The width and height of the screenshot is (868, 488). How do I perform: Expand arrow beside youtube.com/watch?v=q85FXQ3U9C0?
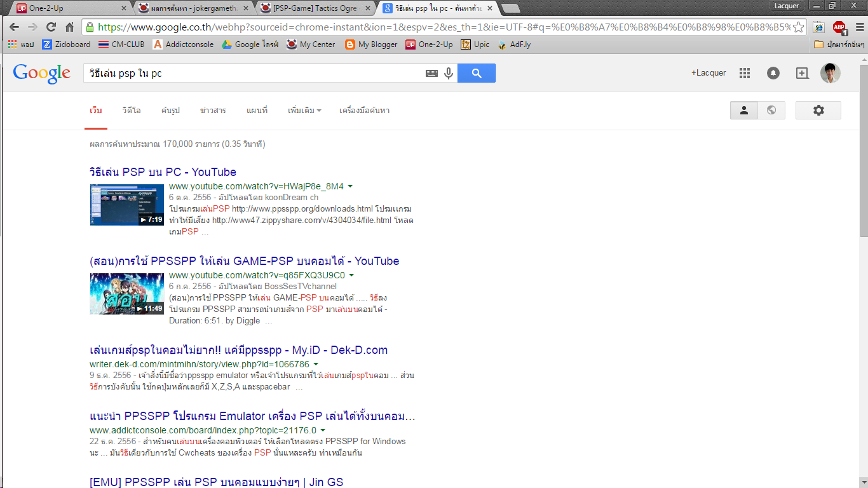[x=351, y=276]
